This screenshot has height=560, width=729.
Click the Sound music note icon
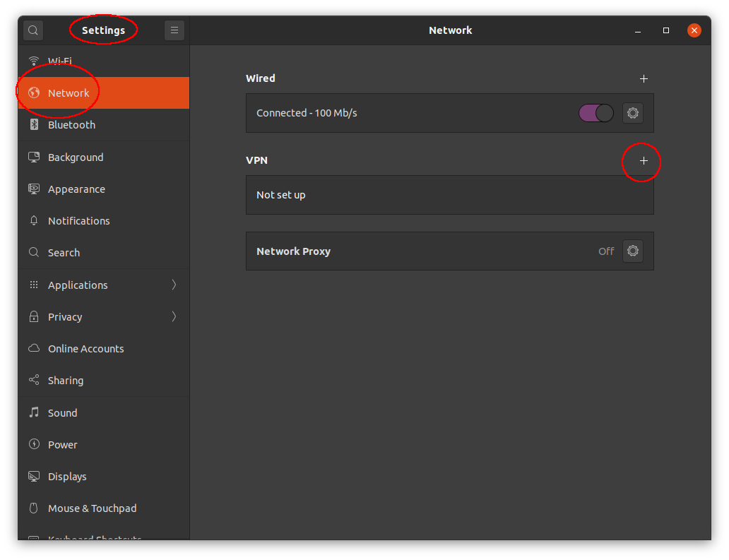[x=34, y=412]
